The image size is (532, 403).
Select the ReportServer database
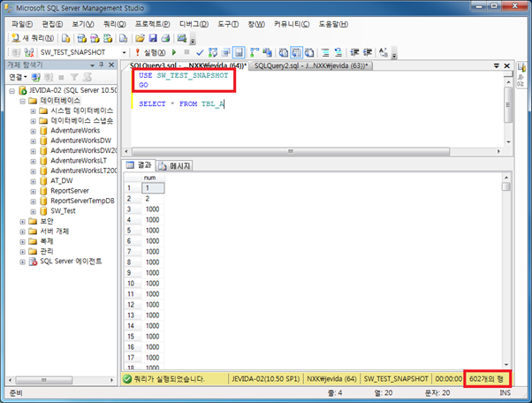(70, 191)
